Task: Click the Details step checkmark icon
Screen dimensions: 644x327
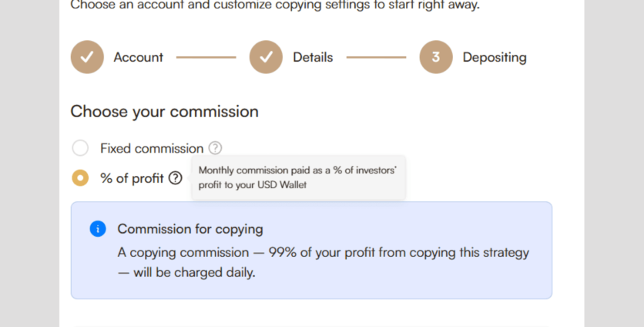Action: tap(266, 57)
